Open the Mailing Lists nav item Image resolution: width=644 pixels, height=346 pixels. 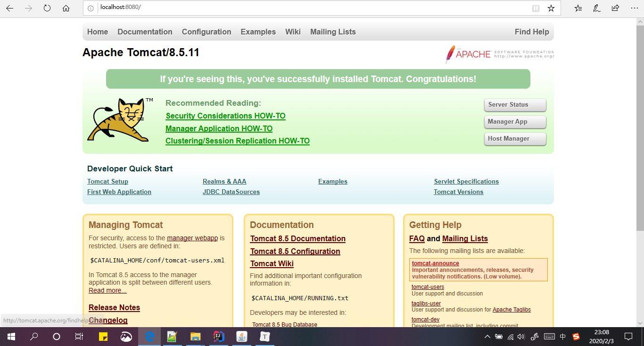(333, 32)
